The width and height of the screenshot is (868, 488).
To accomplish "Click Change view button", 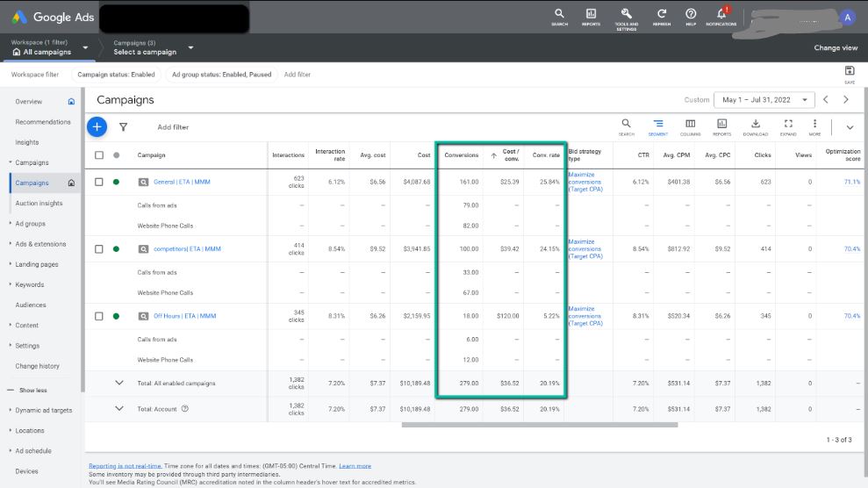I will click(836, 47).
